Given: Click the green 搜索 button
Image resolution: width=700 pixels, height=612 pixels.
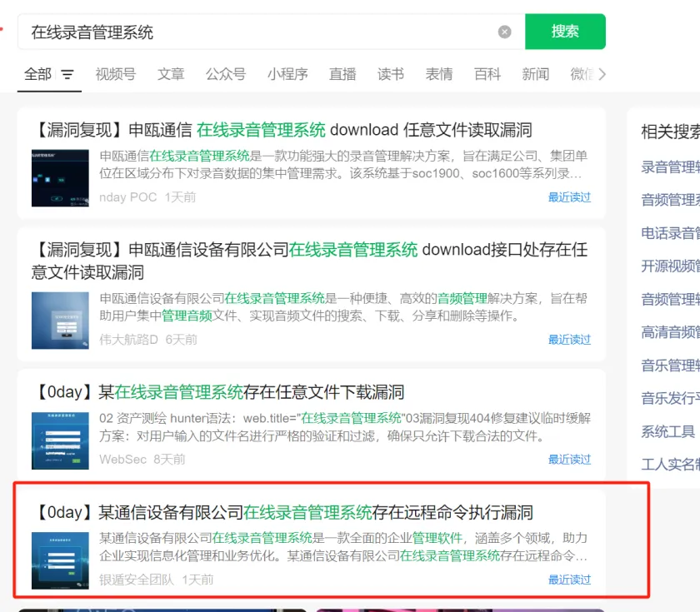Looking at the screenshot, I should (x=565, y=32).
